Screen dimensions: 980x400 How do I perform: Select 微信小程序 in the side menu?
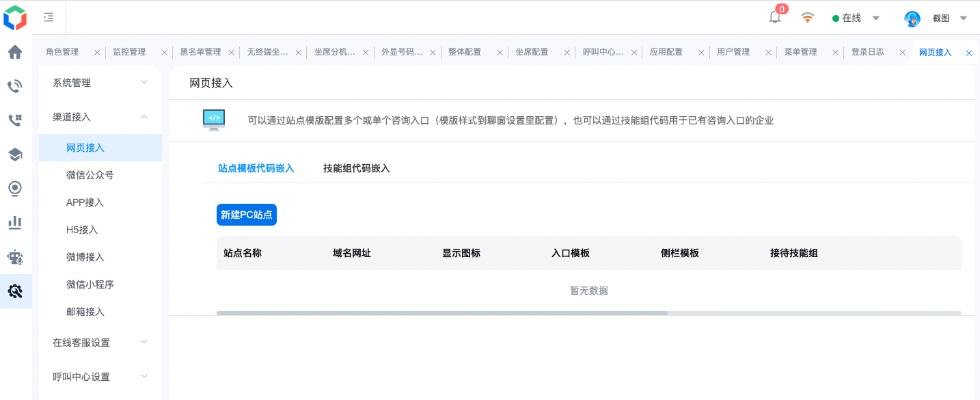tap(100, 284)
